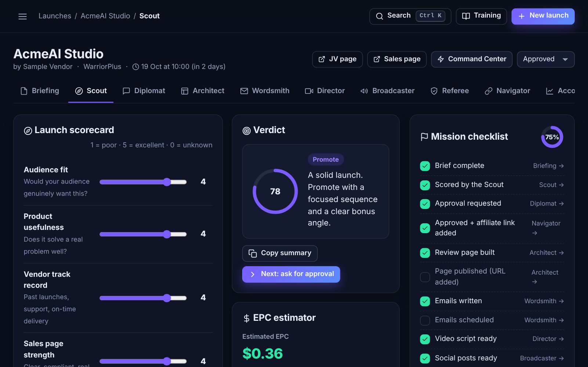Open the Diplomat tab
The width and height of the screenshot is (588, 367).
click(x=144, y=91)
